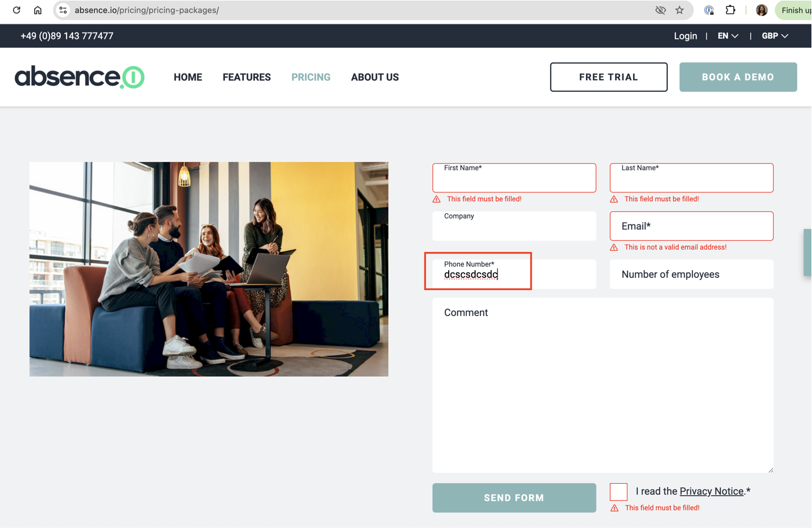Click the Phone Number field
The image size is (812, 528).
(x=514, y=274)
